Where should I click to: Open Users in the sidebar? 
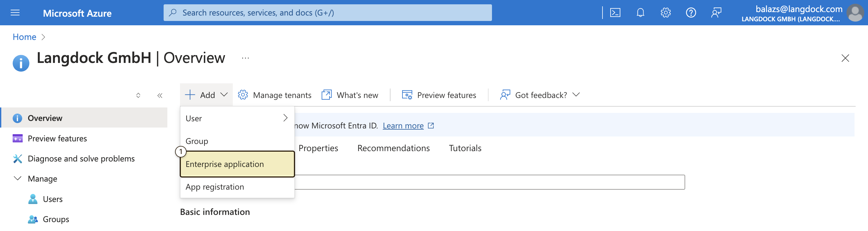(x=53, y=199)
